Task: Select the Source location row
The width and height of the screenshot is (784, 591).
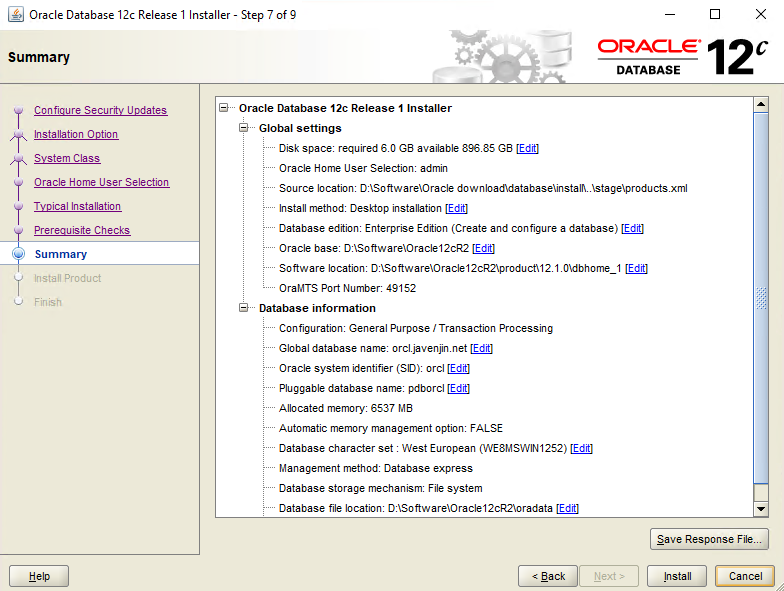Action: pyautogui.click(x=483, y=188)
